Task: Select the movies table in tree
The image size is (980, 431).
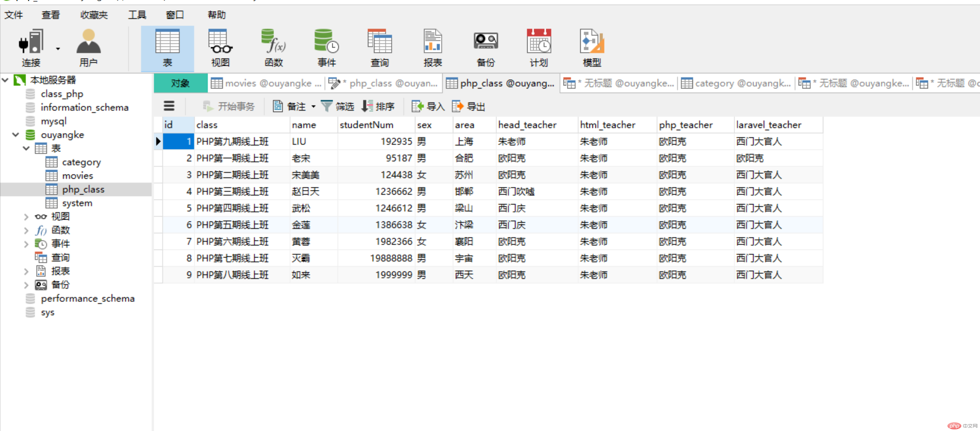Action: pyautogui.click(x=77, y=175)
